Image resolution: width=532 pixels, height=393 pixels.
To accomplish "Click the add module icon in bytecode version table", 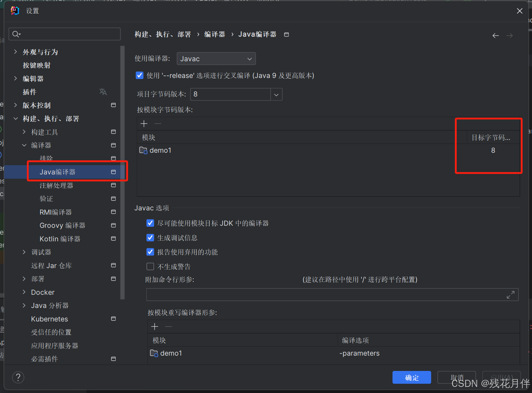I will click(144, 124).
